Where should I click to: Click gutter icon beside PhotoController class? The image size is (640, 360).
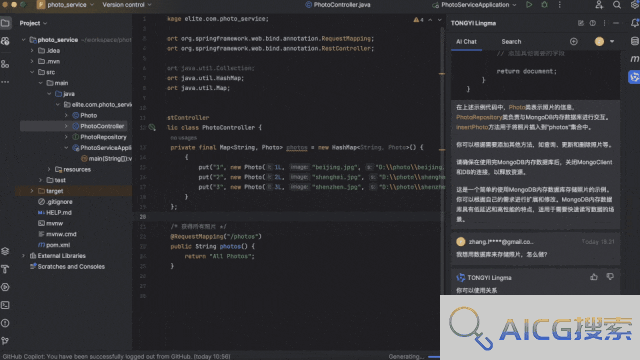click(152, 127)
